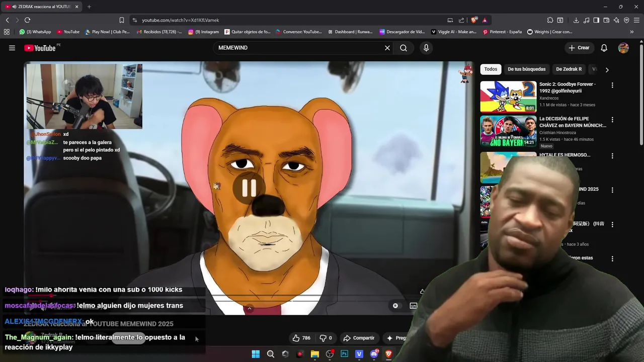This screenshot has height=362, width=644.
Task: Open the Brave Wallet icon
Action: (x=606, y=20)
